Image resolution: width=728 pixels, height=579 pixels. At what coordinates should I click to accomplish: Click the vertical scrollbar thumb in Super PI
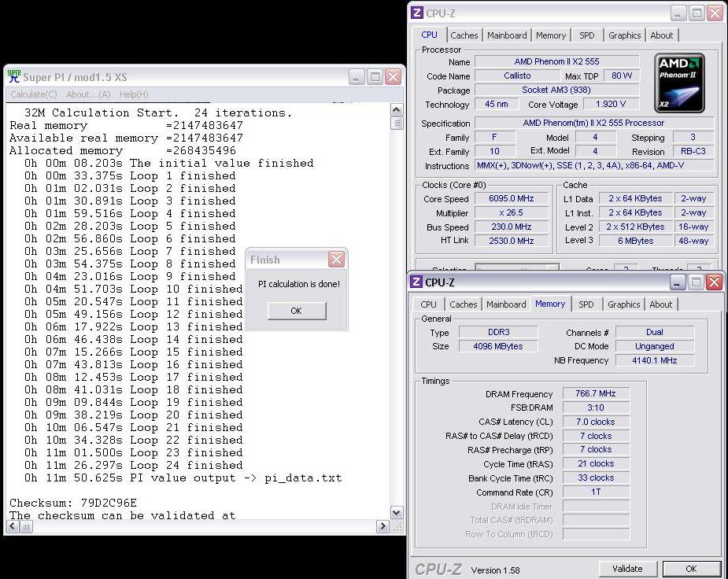(397, 123)
